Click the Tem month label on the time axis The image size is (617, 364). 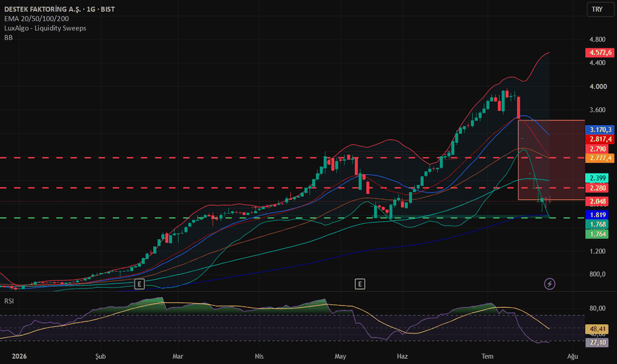[x=487, y=356]
